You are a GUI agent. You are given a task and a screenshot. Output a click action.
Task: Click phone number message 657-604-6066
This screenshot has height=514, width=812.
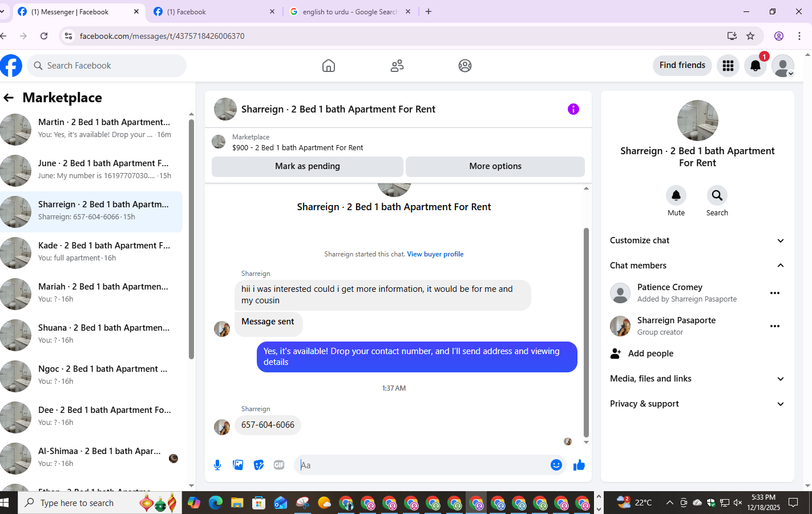coord(268,425)
